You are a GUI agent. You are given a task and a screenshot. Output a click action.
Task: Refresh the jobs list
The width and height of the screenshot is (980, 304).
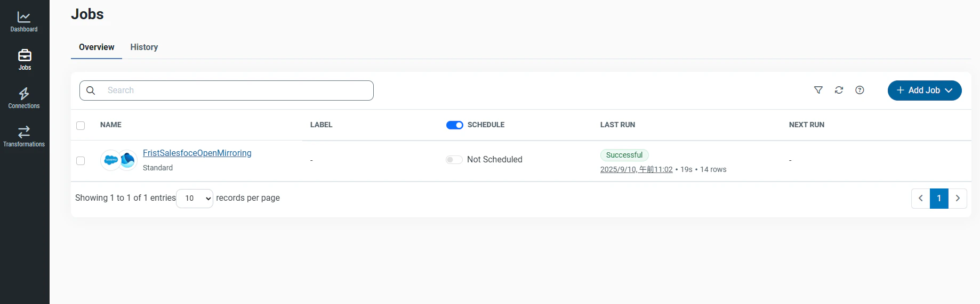[839, 90]
